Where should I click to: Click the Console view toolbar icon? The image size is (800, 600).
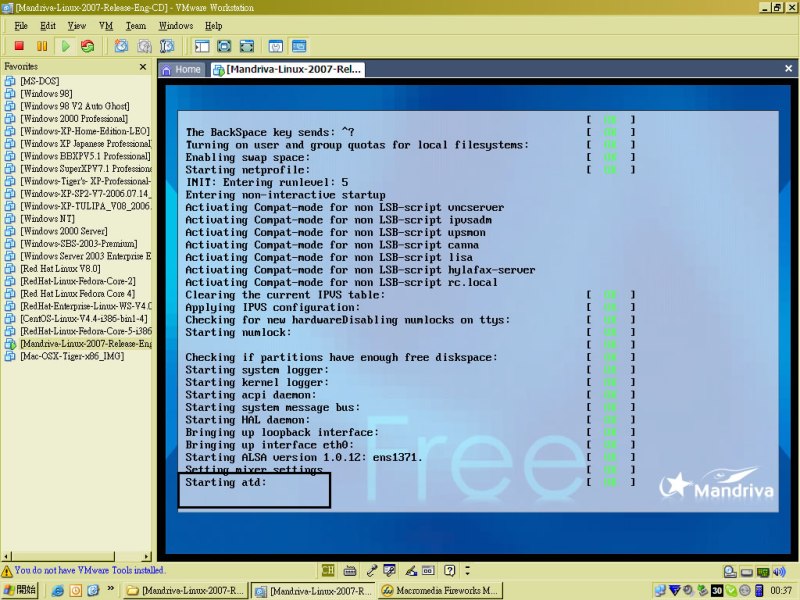coord(299,46)
